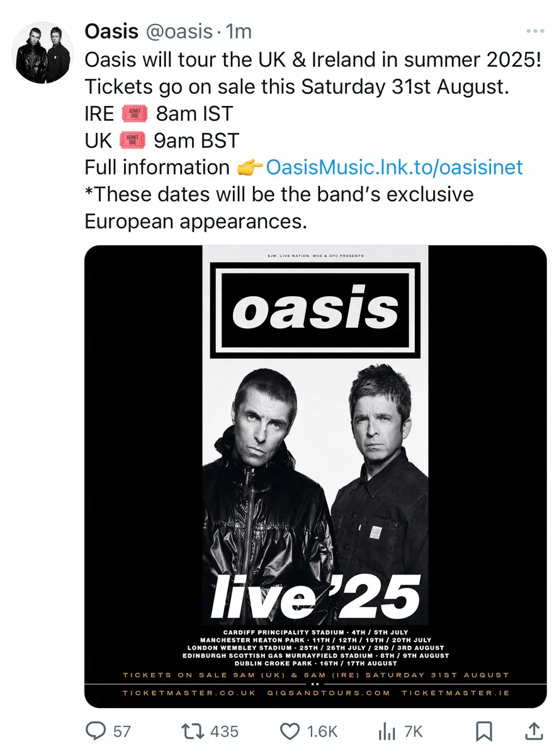The image size is (559, 756).
Task: Follow the OasisMusic.lnk.to/oasisinet link
Action: click(394, 167)
